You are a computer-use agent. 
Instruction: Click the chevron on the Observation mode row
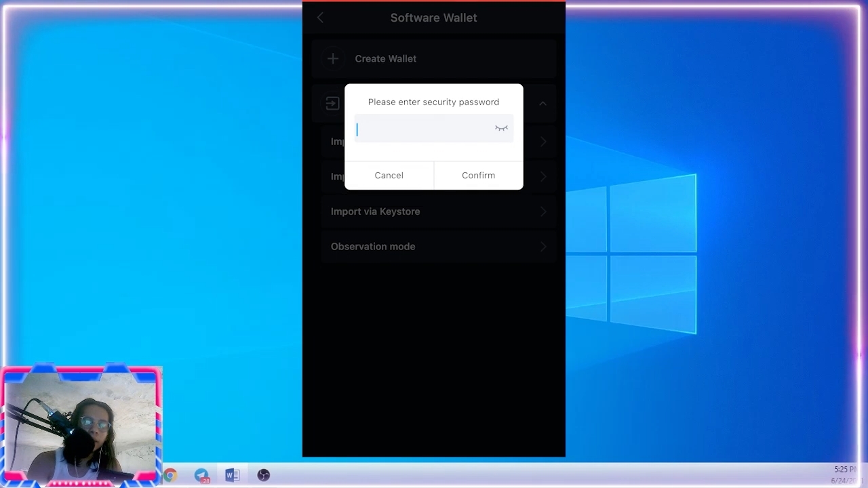[542, 247]
